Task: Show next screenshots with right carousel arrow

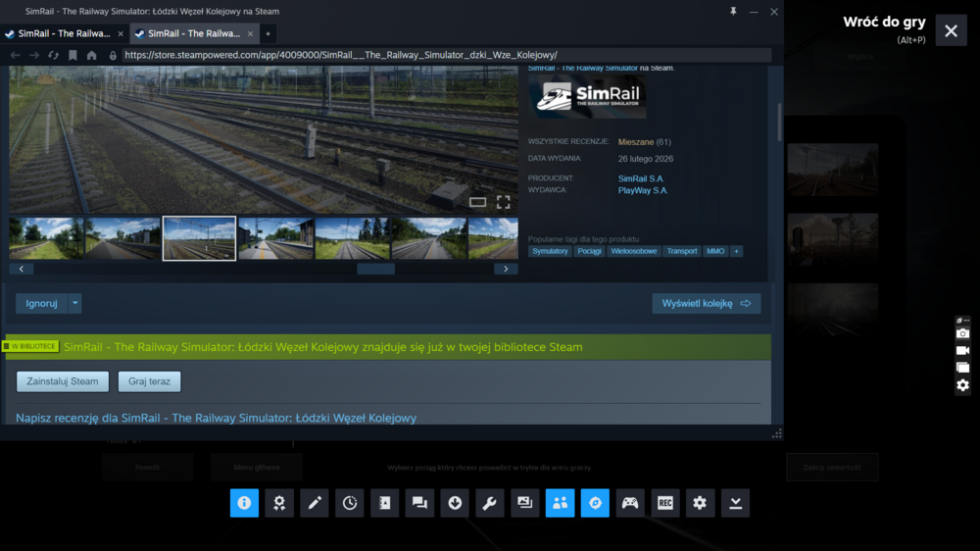Action: (506, 269)
